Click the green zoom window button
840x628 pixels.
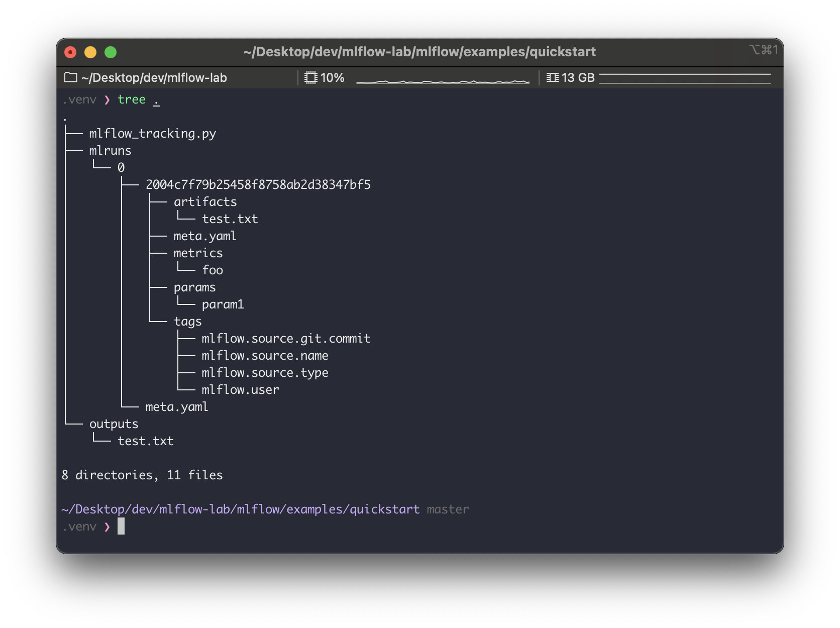click(111, 52)
